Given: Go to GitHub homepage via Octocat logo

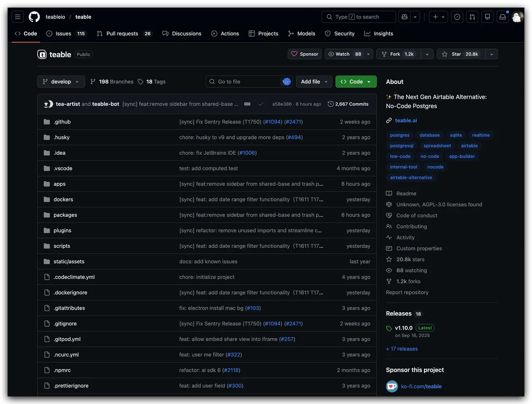Looking at the screenshot, I should (34, 17).
